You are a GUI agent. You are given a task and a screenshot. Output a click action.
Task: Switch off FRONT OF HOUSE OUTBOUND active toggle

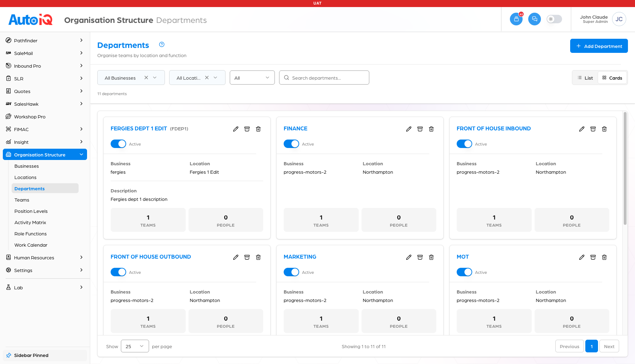click(x=118, y=272)
